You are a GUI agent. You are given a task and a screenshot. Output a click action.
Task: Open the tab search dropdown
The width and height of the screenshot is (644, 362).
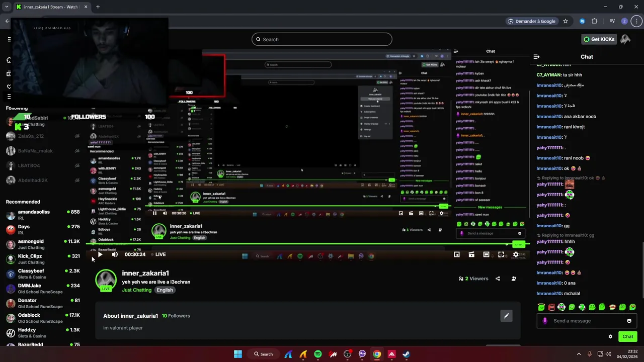point(7,7)
